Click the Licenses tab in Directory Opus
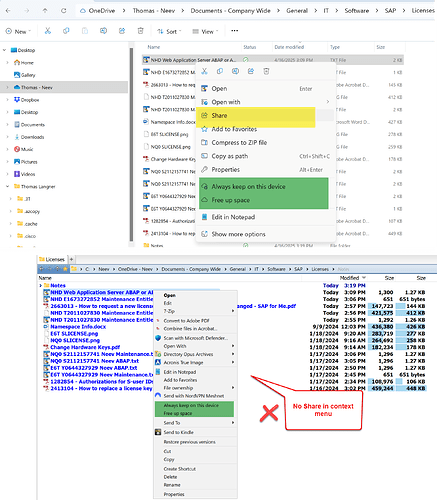 point(52,259)
